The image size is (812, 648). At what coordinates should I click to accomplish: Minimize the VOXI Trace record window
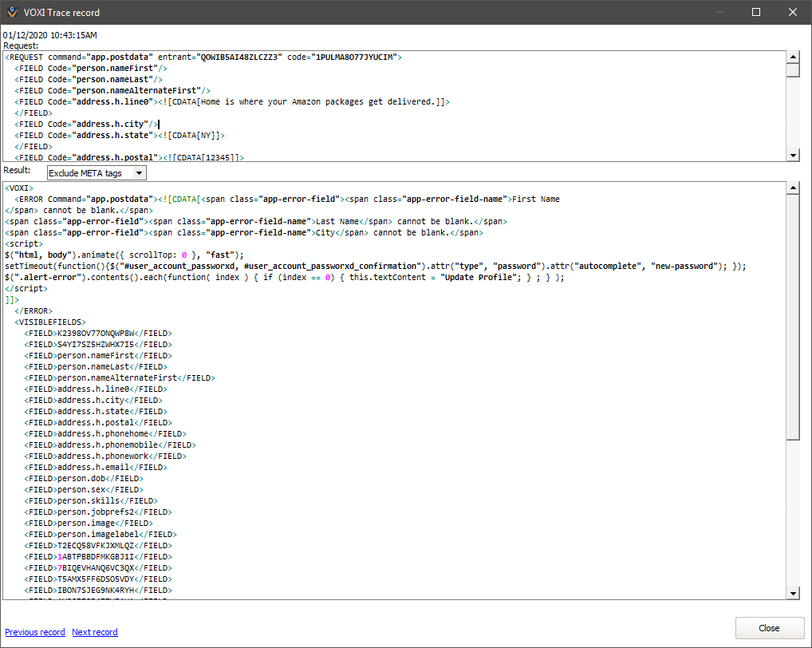click(719, 12)
